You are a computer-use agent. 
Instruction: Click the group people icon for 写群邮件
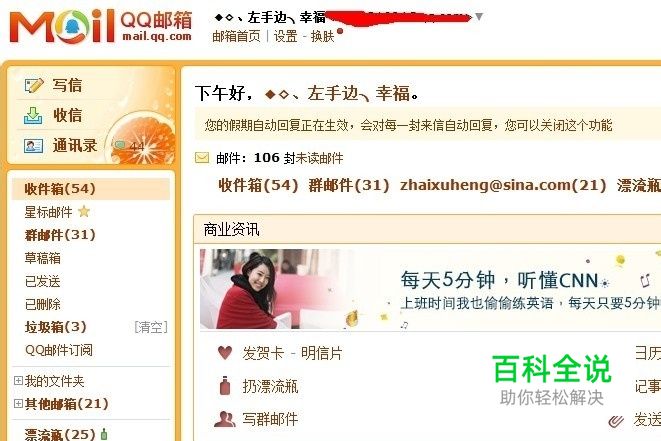225,419
